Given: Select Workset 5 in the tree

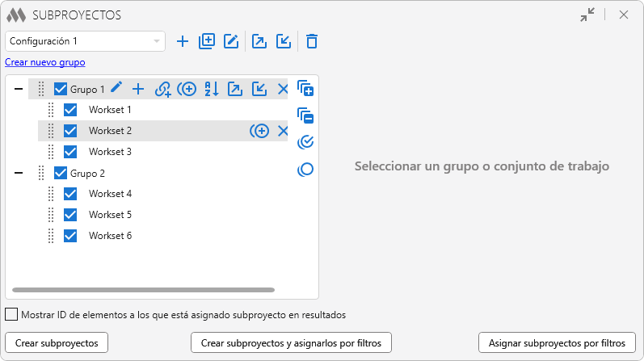Looking at the screenshot, I should tap(110, 215).
